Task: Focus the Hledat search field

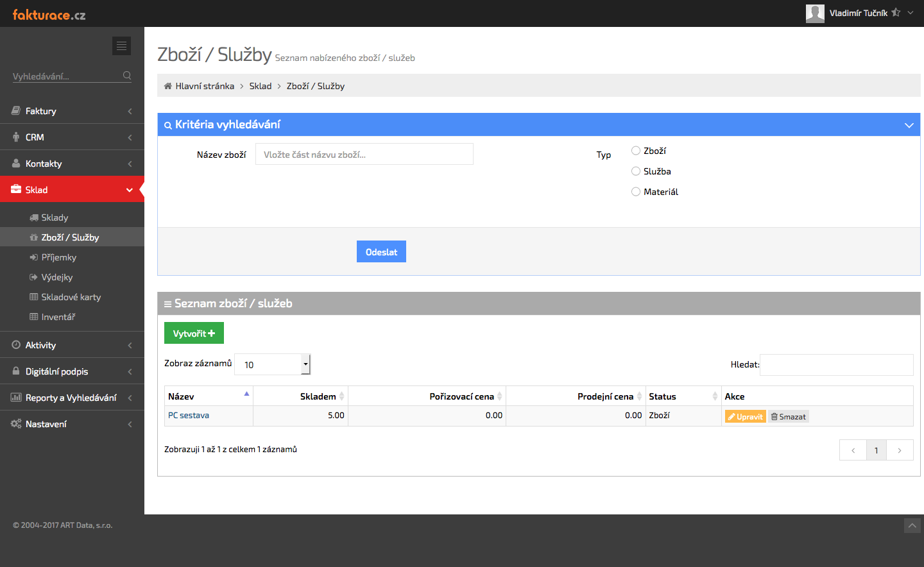Action: pyautogui.click(x=837, y=364)
